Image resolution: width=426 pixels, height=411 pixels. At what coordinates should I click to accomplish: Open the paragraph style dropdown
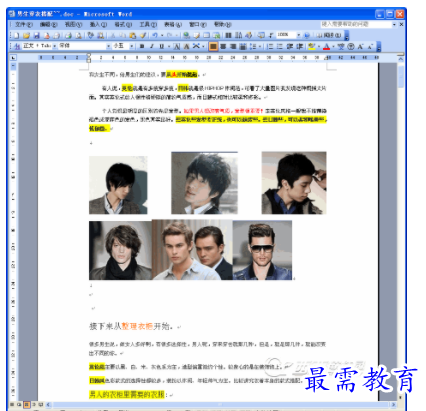point(55,46)
